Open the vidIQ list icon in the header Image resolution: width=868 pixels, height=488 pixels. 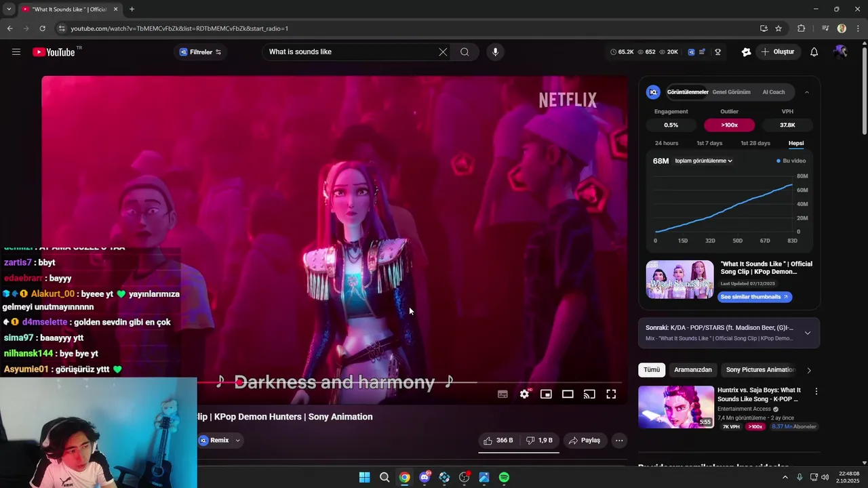coord(703,52)
